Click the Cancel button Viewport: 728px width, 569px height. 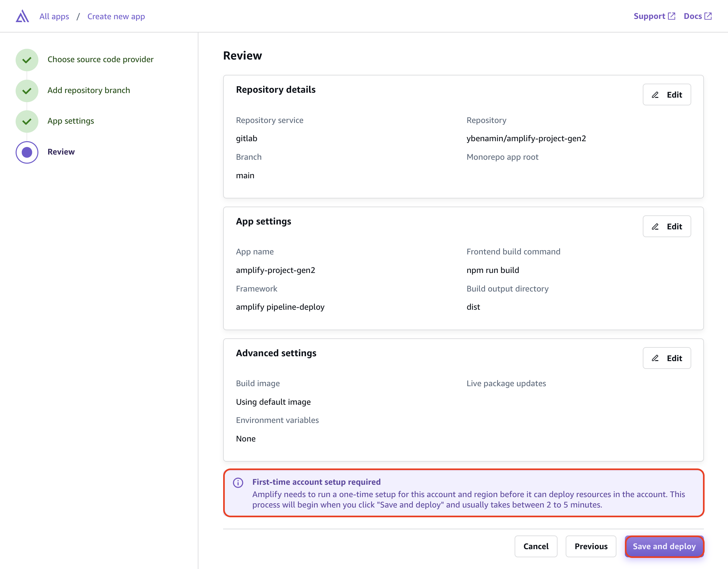(x=536, y=546)
